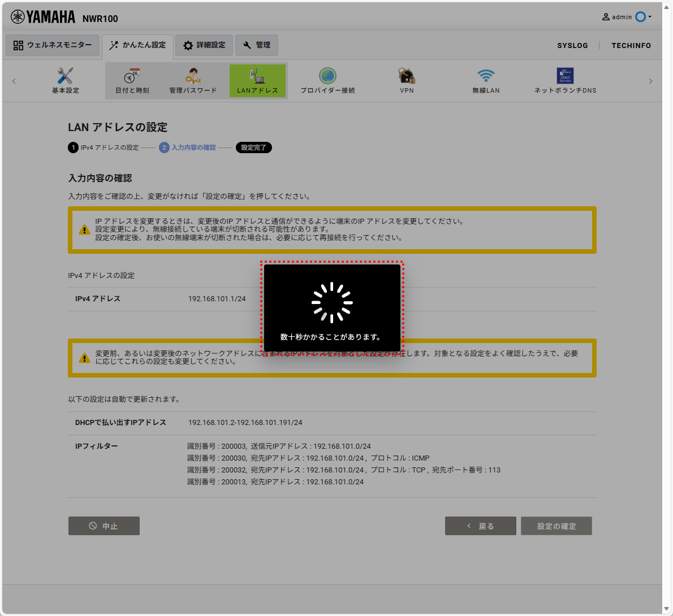Viewport: 673px width, 616px height.
Task: Open the TECHINFO link
Action: tap(631, 45)
